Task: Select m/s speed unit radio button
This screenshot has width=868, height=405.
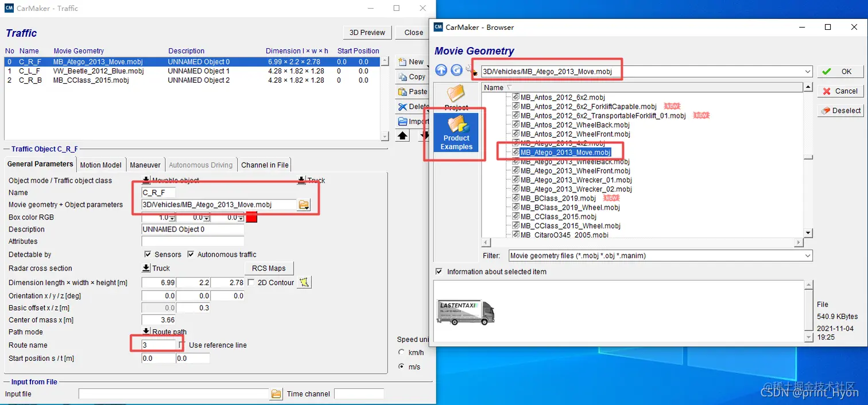Action: tap(401, 367)
